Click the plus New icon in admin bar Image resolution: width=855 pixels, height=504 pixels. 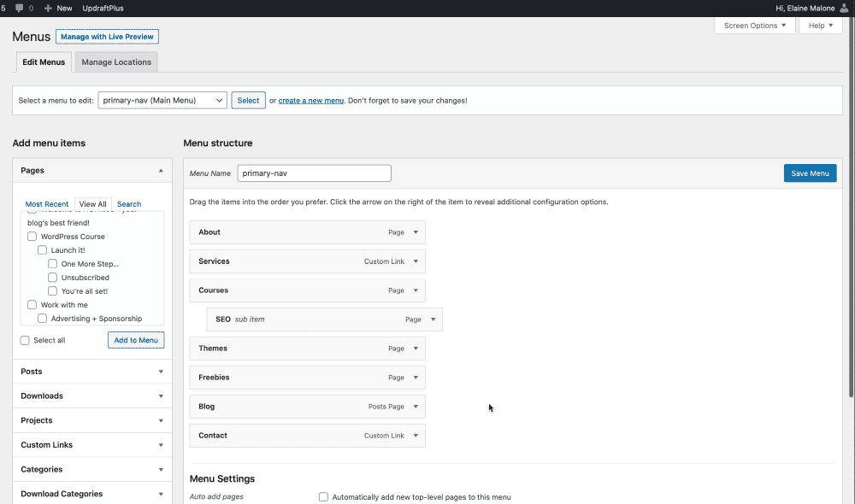tap(48, 9)
